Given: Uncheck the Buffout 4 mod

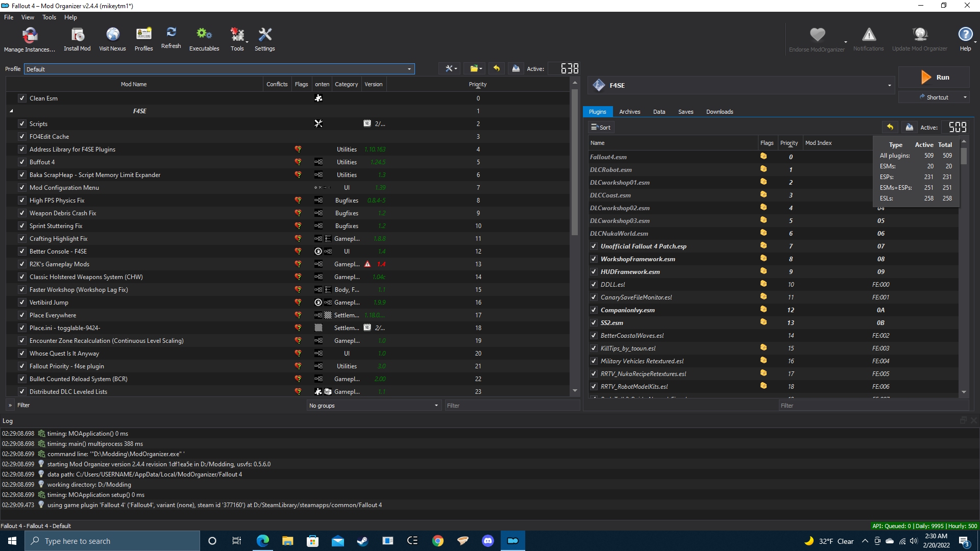Looking at the screenshot, I should (22, 162).
